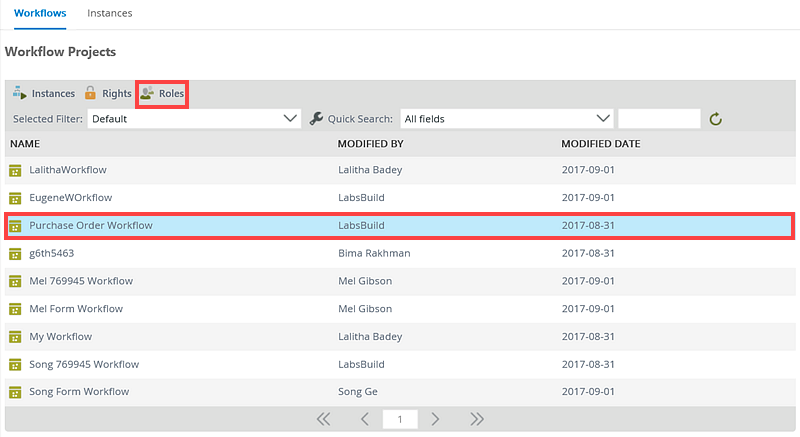
Task: Click the wrench icon near Quick Search
Action: coord(316,119)
